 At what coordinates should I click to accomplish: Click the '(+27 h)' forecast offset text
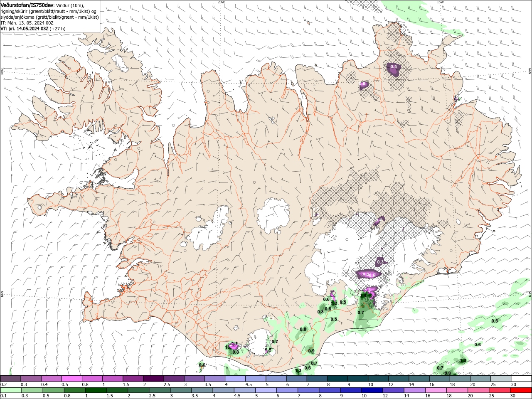[58, 29]
